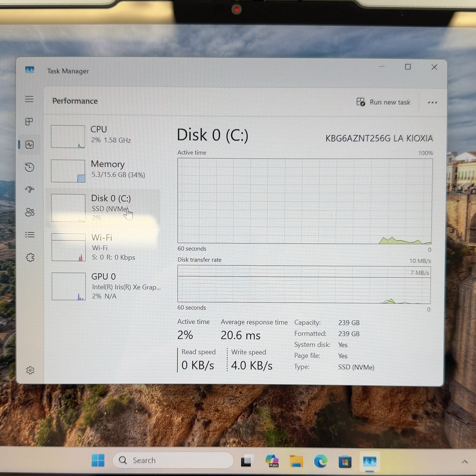Open the App history page icon

(29, 167)
